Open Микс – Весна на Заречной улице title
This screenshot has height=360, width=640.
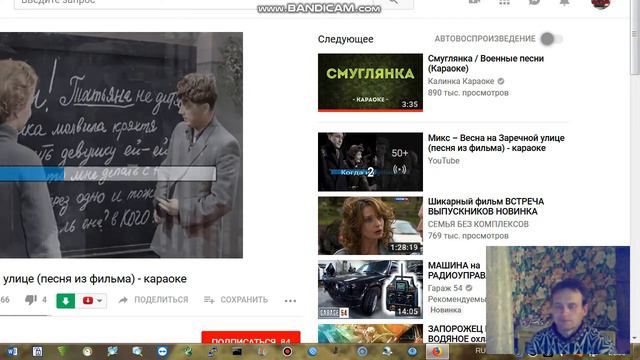click(x=496, y=143)
